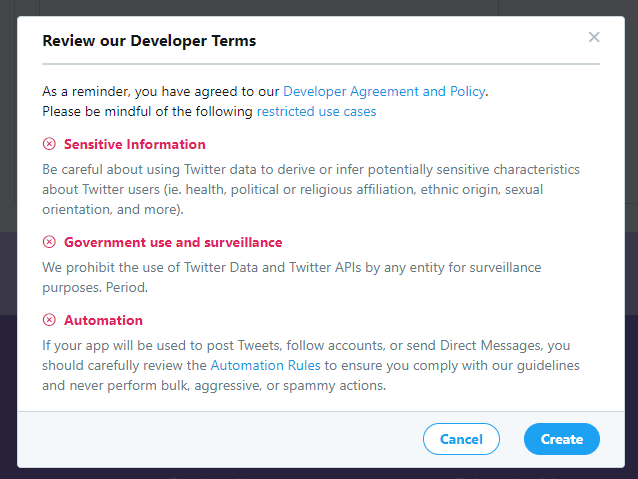Click the red X icon beside Government use
Image resolution: width=638 pixels, height=479 pixels.
click(49, 242)
